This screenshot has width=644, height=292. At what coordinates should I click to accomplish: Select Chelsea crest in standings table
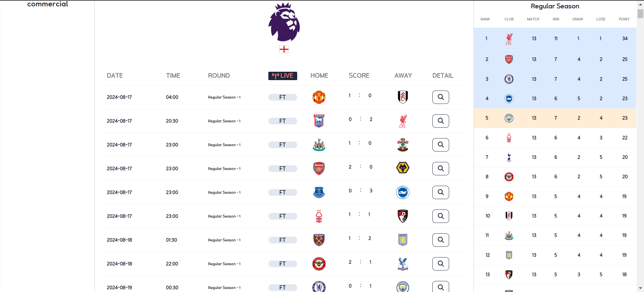point(509,79)
